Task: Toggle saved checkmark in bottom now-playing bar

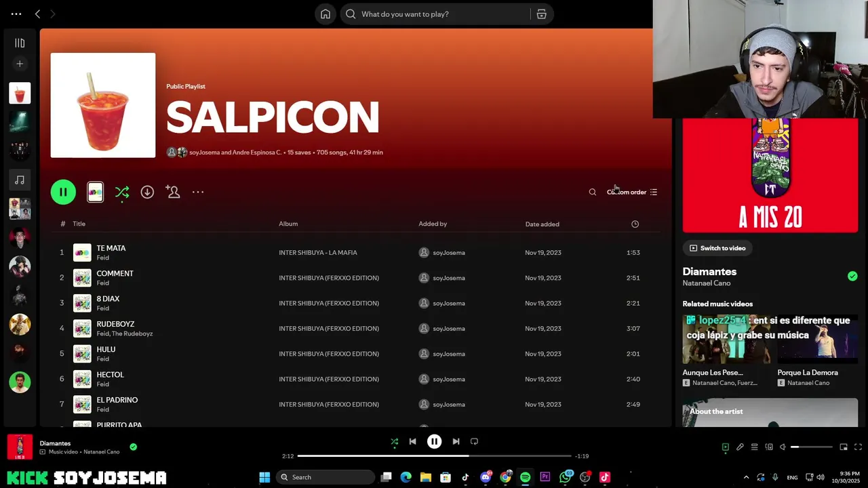Action: coord(133,447)
